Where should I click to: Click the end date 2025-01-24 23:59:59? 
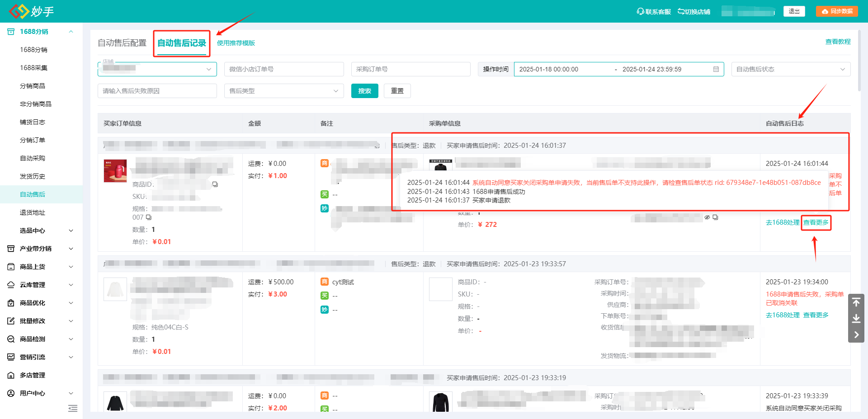[x=652, y=69]
